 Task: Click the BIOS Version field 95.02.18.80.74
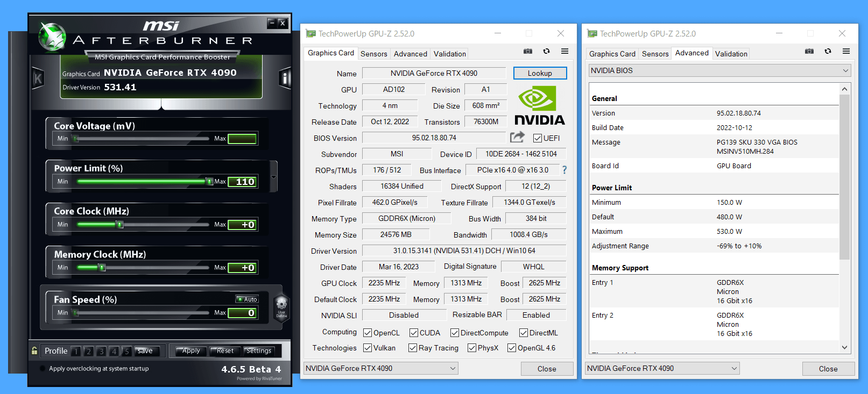(434, 138)
